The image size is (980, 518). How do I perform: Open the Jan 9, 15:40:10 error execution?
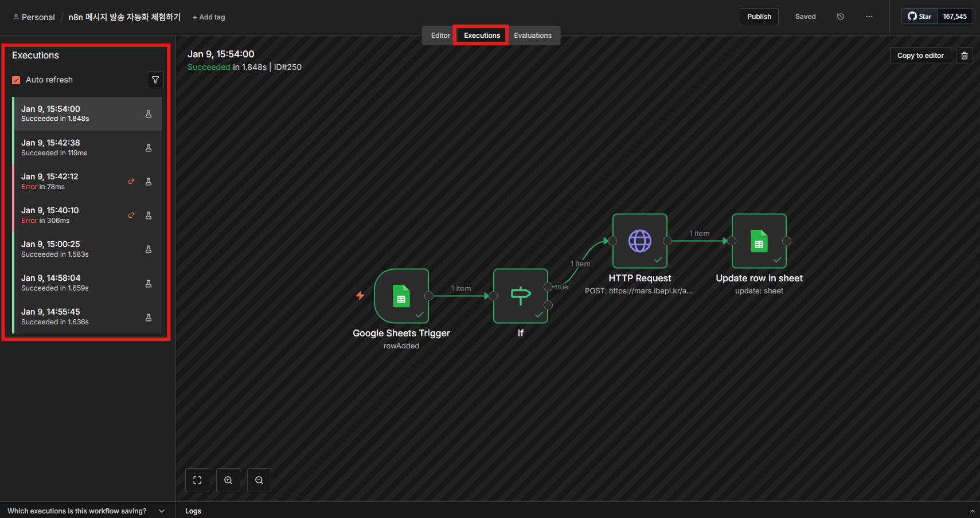(69, 215)
